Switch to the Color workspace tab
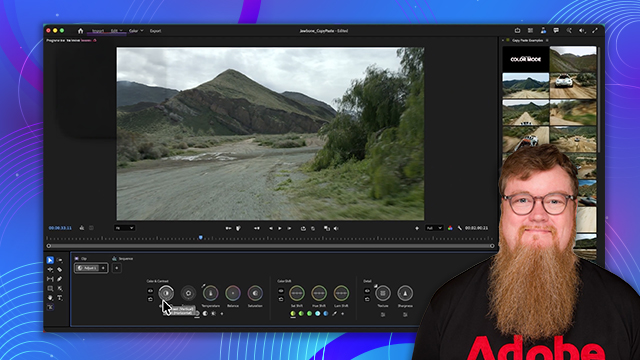 133,31
